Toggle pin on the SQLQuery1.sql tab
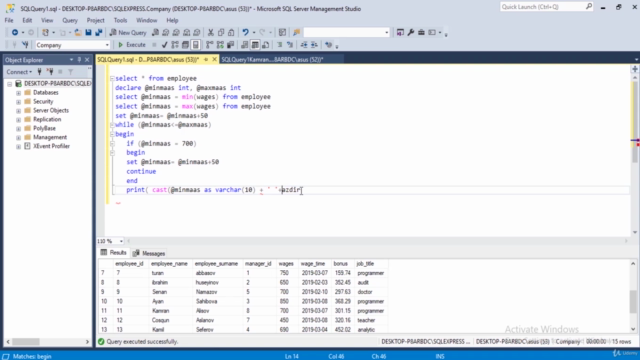 pyautogui.click(x=206, y=60)
